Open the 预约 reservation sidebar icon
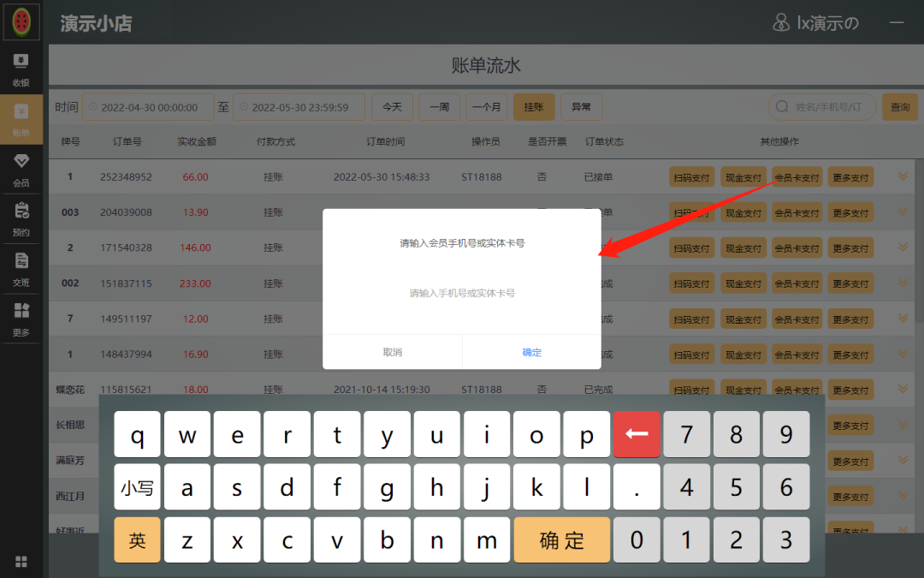This screenshot has height=578, width=924. pos(21,219)
